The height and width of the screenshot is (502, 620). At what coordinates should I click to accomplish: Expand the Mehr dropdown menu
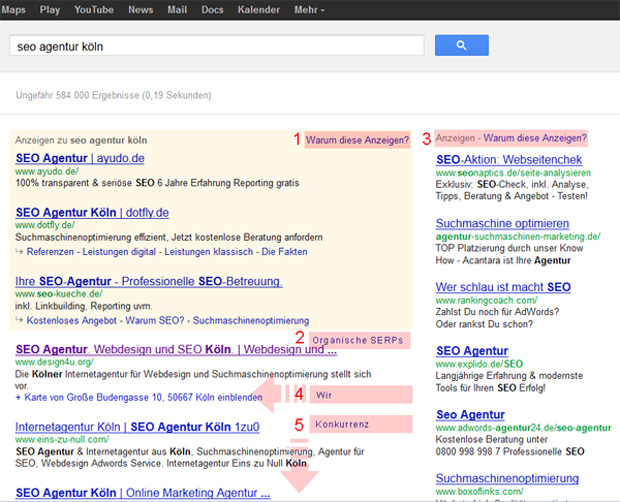(x=309, y=9)
